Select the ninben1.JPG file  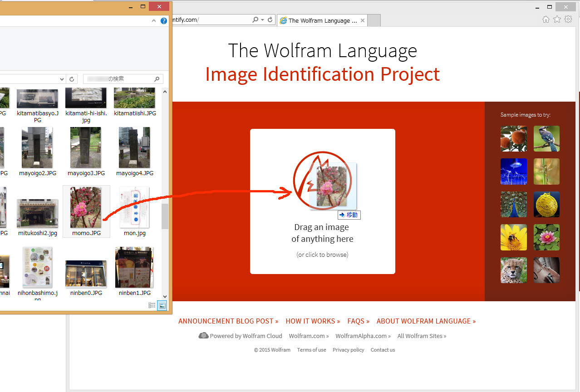[x=135, y=271]
